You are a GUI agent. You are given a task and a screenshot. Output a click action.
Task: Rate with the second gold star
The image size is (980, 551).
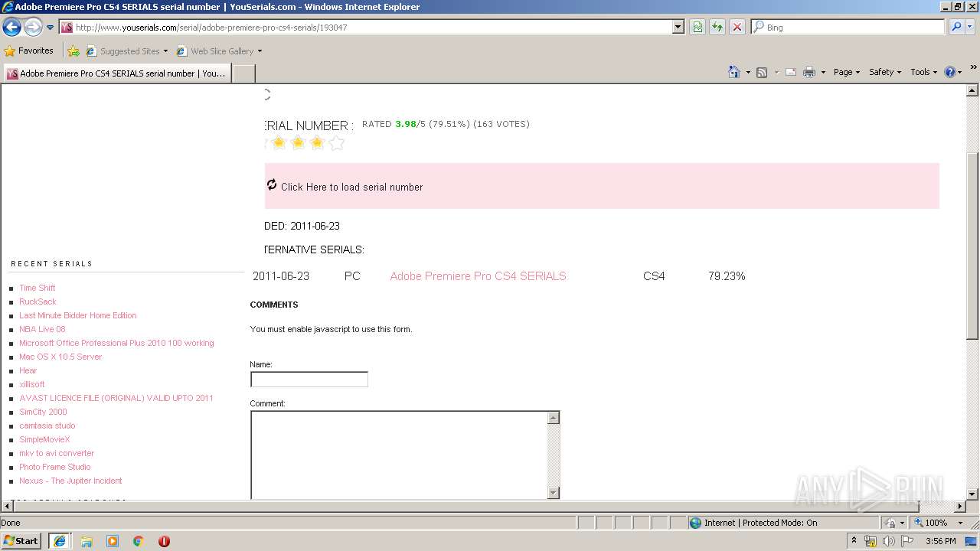coord(298,143)
